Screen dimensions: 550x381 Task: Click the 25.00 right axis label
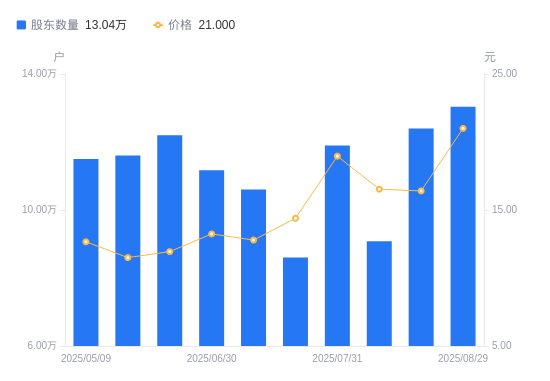pyautogui.click(x=504, y=73)
